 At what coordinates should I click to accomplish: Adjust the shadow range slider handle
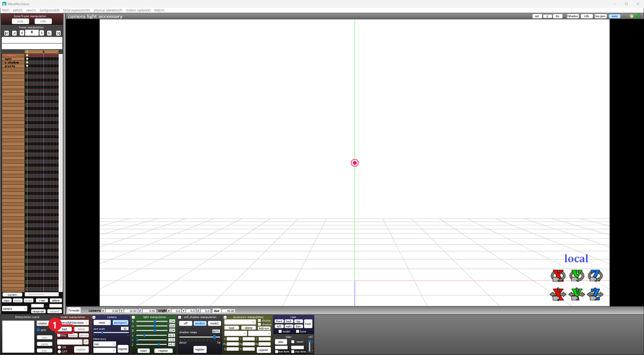pyautogui.click(x=214, y=337)
